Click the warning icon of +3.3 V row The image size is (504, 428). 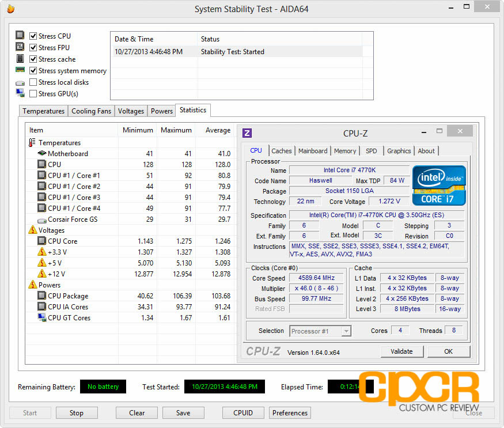[x=42, y=252]
